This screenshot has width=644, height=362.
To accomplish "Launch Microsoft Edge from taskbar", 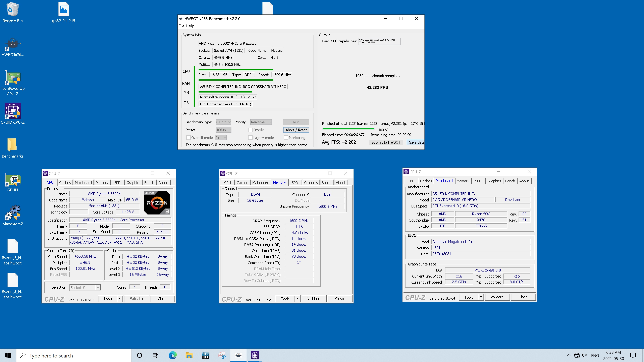I will 173,355.
